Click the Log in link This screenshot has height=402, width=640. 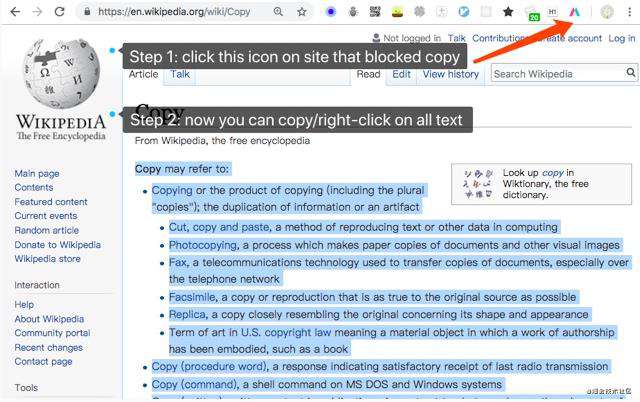tap(622, 38)
